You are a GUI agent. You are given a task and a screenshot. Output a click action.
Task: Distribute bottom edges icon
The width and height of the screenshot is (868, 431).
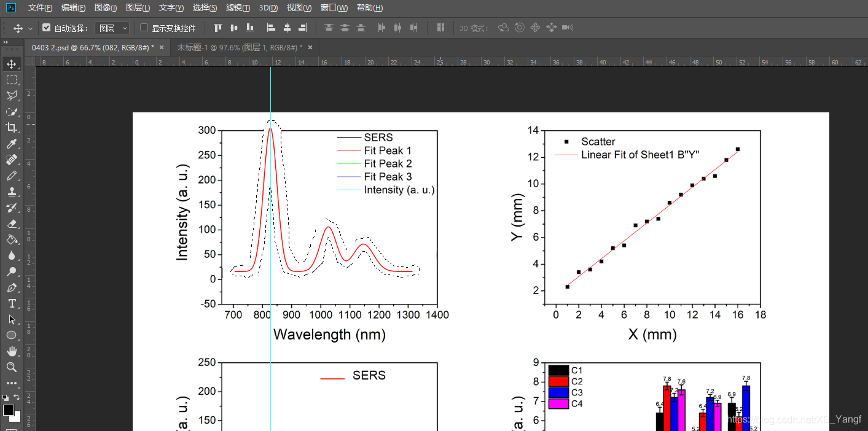click(x=361, y=28)
